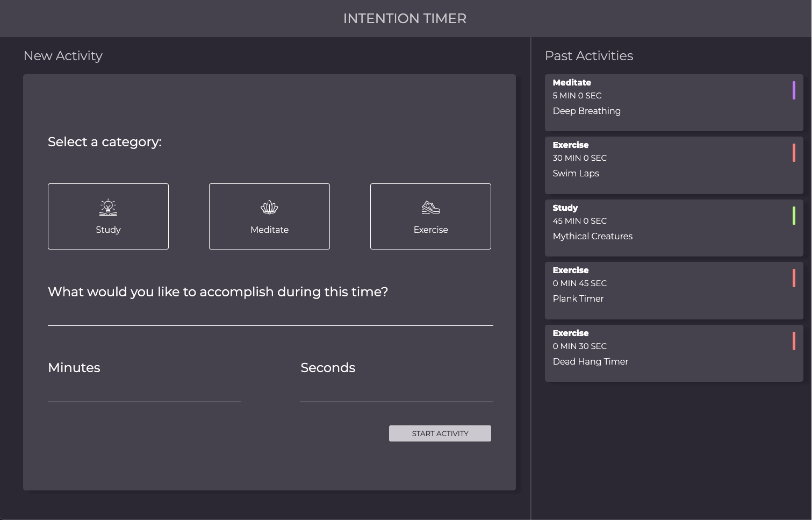This screenshot has height=520, width=812.
Task: Click the red marker on Plank Timer card
Action: pos(794,278)
